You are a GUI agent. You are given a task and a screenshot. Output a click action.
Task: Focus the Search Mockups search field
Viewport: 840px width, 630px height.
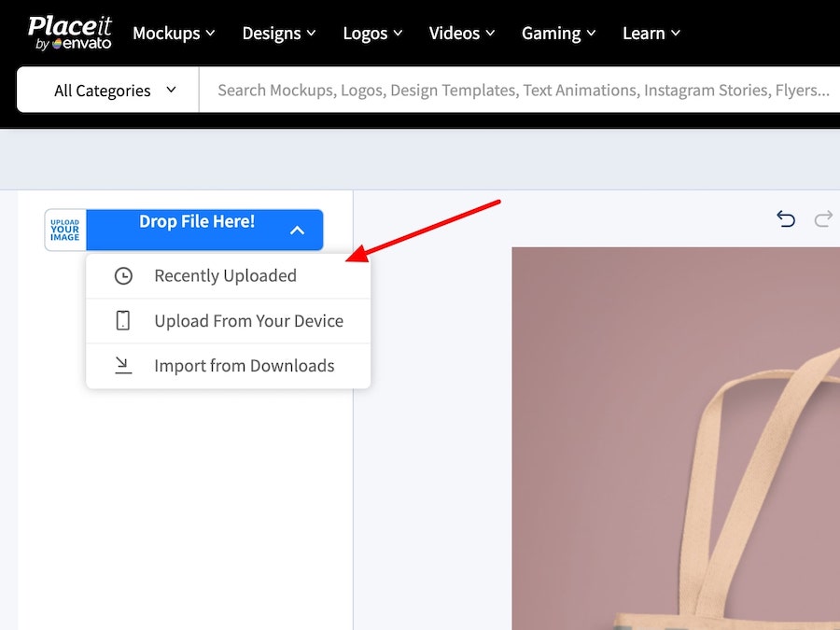[x=523, y=91]
